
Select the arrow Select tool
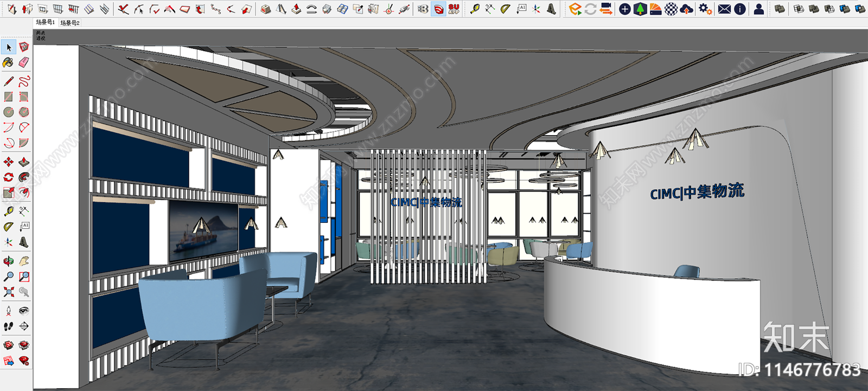9,47
